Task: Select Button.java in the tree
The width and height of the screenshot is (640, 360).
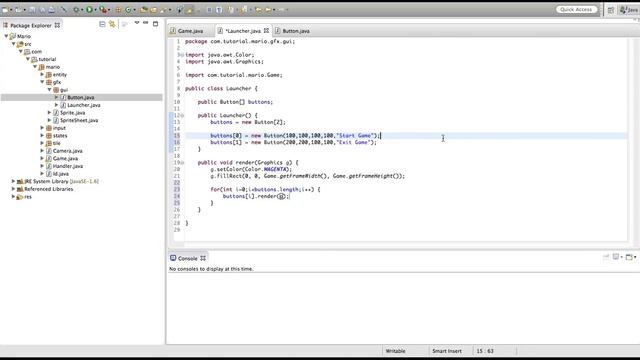Action: click(81, 97)
